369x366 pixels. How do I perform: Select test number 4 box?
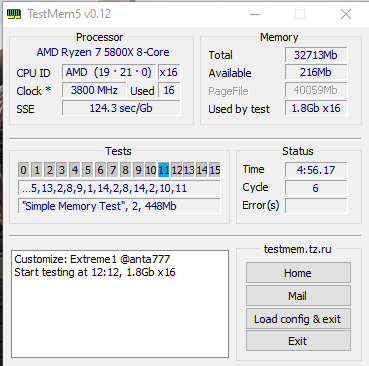point(75,170)
